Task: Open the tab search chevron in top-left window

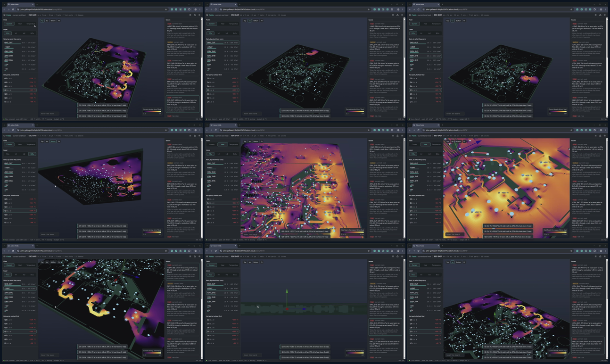Action: (x=5, y=5)
